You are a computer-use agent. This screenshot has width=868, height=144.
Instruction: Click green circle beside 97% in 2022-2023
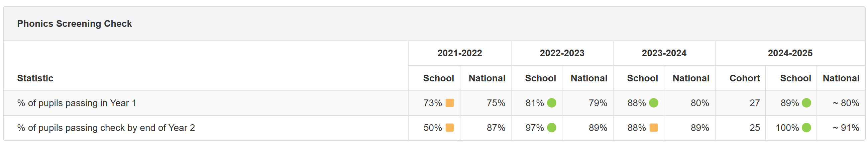click(x=552, y=128)
